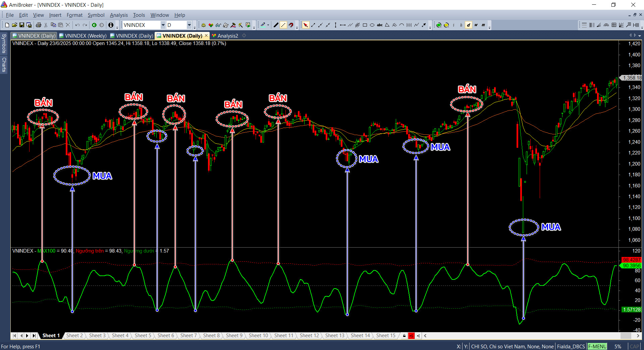Select the rectangle drawing tool
Screen dimensions: 644x350
tap(365, 25)
